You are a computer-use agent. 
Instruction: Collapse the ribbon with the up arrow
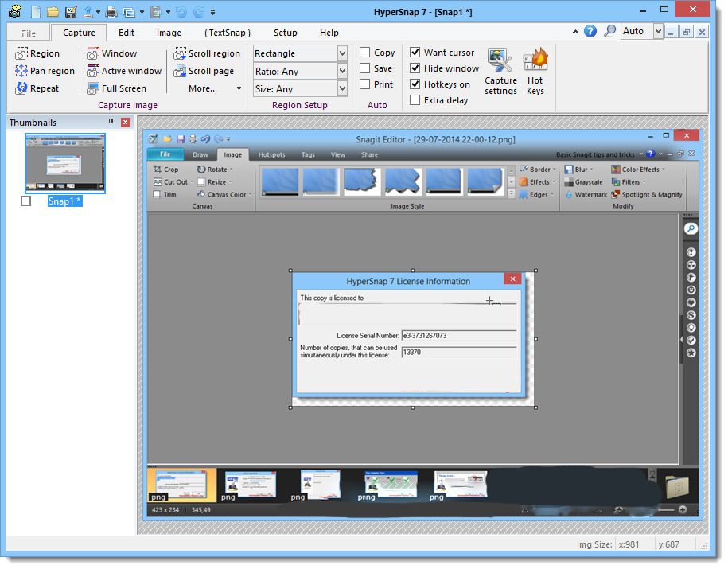tap(575, 32)
